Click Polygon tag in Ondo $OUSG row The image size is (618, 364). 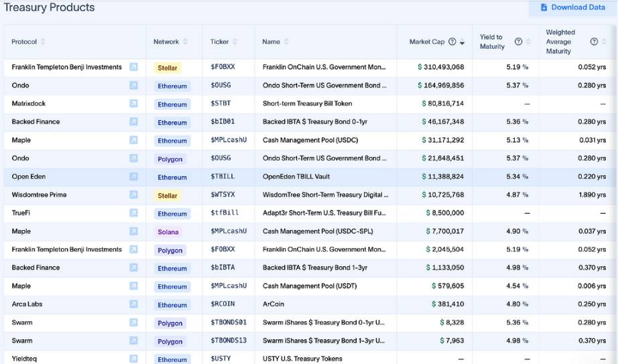pyautogui.click(x=170, y=159)
